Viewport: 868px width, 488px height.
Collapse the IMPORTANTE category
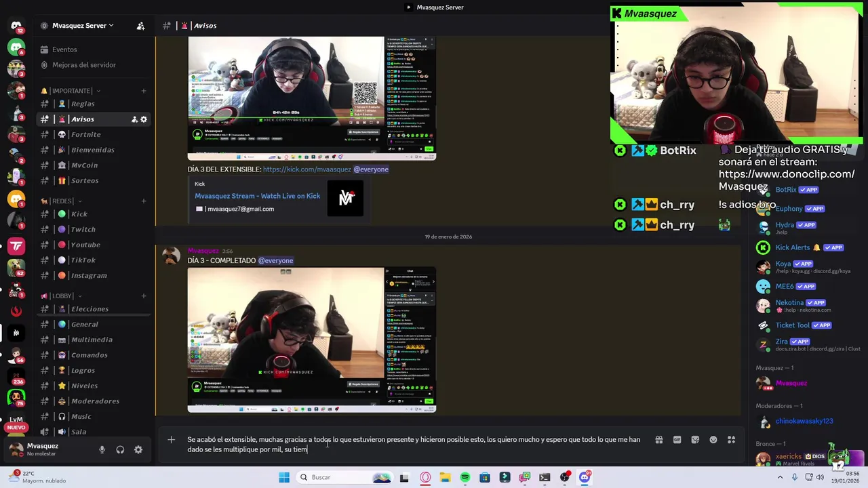tap(71, 91)
